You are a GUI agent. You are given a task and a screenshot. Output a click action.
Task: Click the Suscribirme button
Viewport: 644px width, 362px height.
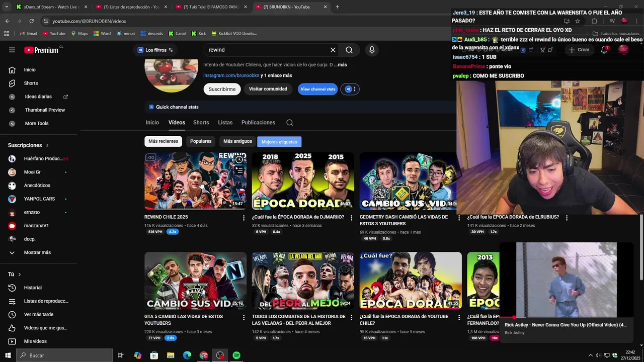pos(222,89)
